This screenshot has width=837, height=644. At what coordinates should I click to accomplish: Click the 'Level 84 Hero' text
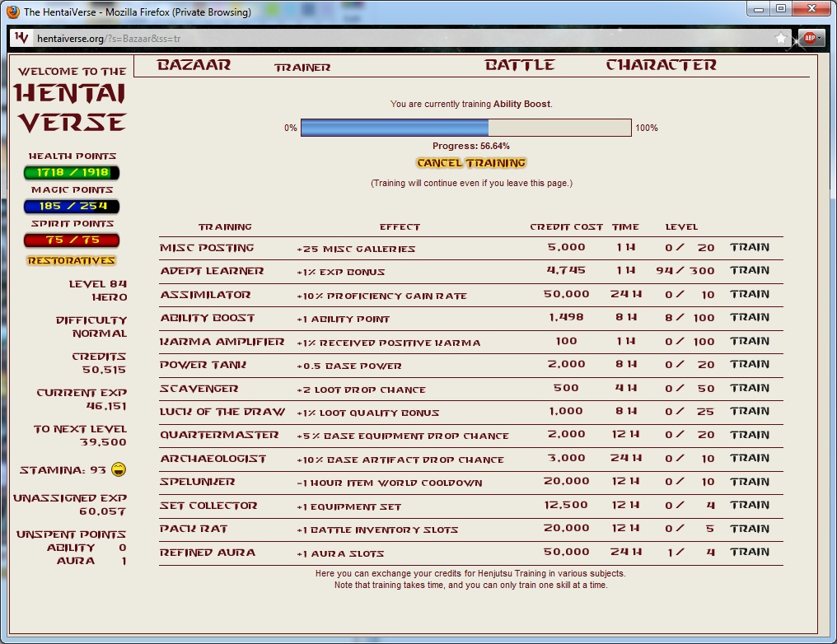(98, 291)
